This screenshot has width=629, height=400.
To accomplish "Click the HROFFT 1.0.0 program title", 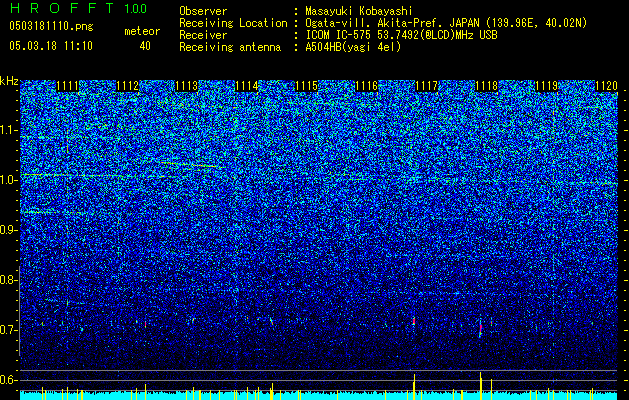I will 78,8.
